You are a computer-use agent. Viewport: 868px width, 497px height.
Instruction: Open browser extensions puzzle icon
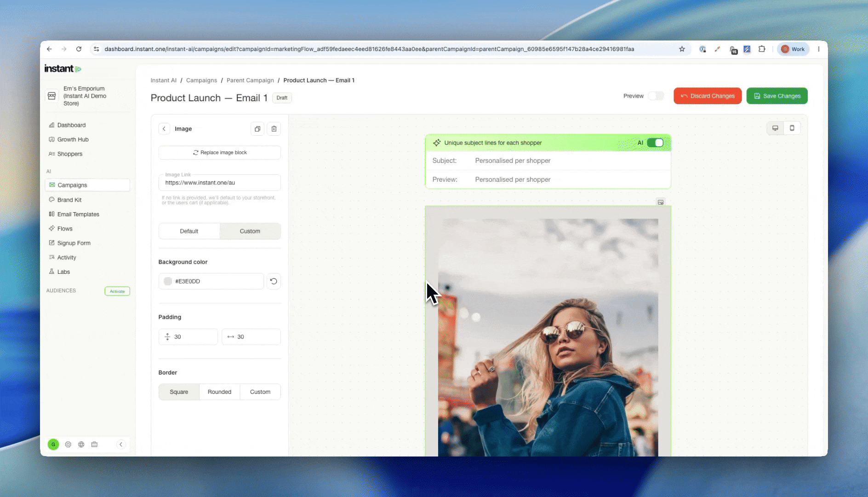coord(762,49)
